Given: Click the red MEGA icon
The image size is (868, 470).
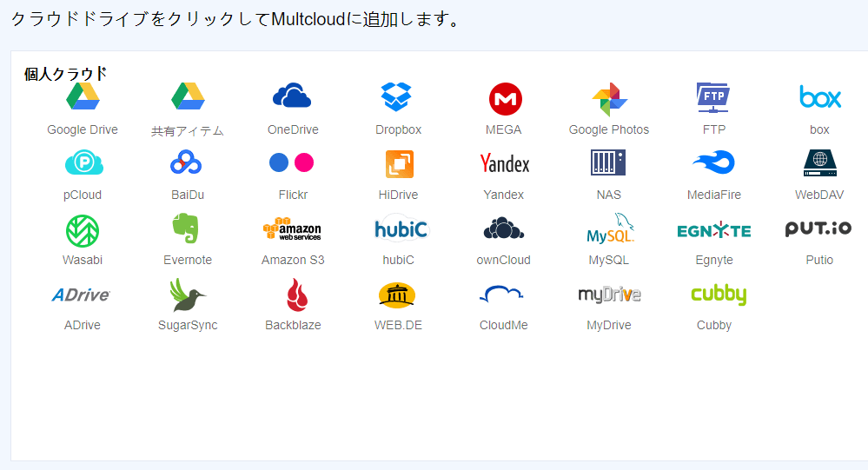Looking at the screenshot, I should 506,99.
